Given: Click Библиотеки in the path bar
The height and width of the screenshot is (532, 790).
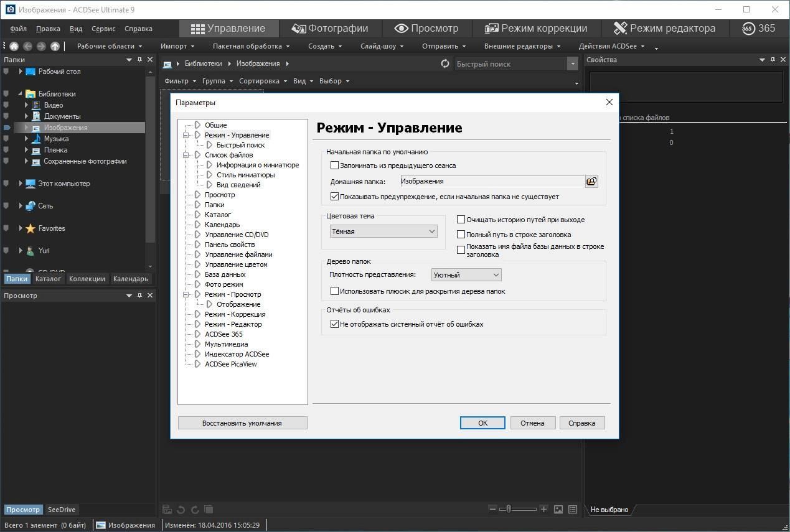Looking at the screenshot, I should click(x=203, y=63).
